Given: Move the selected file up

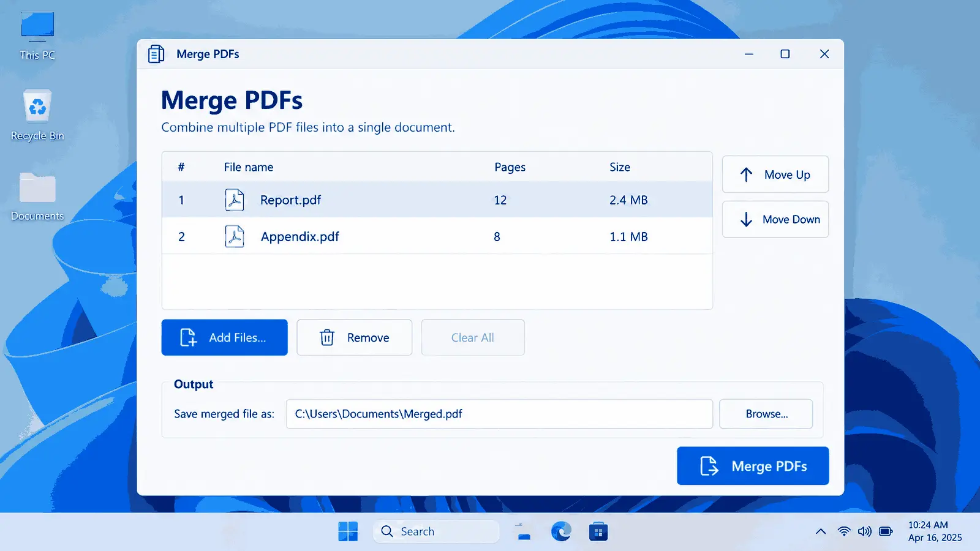Looking at the screenshot, I should coord(775,174).
